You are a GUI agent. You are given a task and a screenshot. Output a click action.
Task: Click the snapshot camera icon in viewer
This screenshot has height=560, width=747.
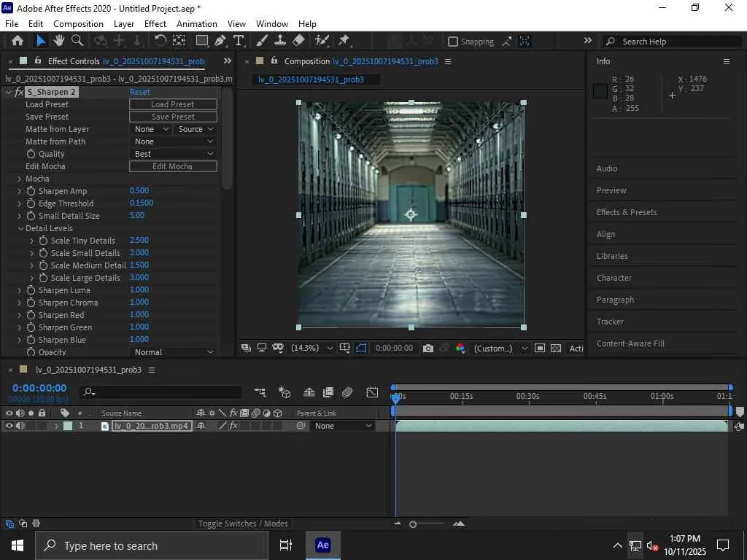tap(428, 349)
